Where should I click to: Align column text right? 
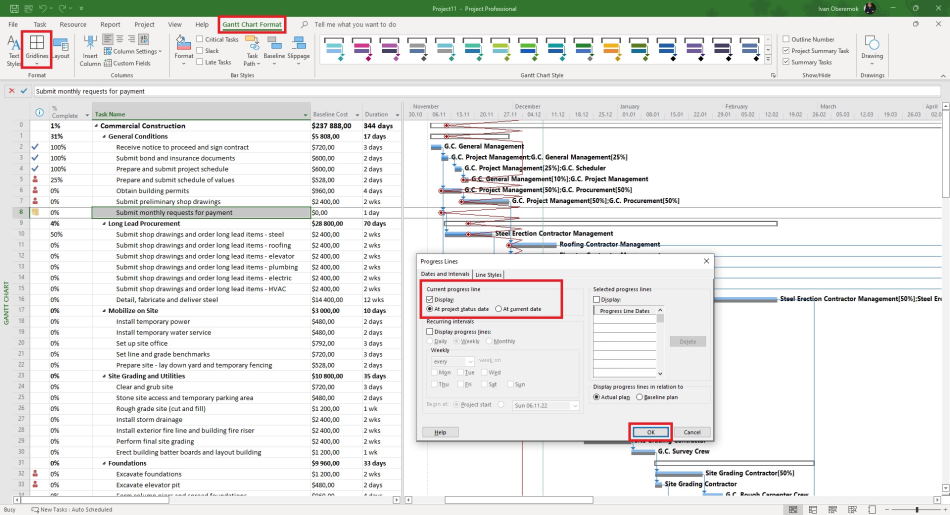tap(131, 39)
